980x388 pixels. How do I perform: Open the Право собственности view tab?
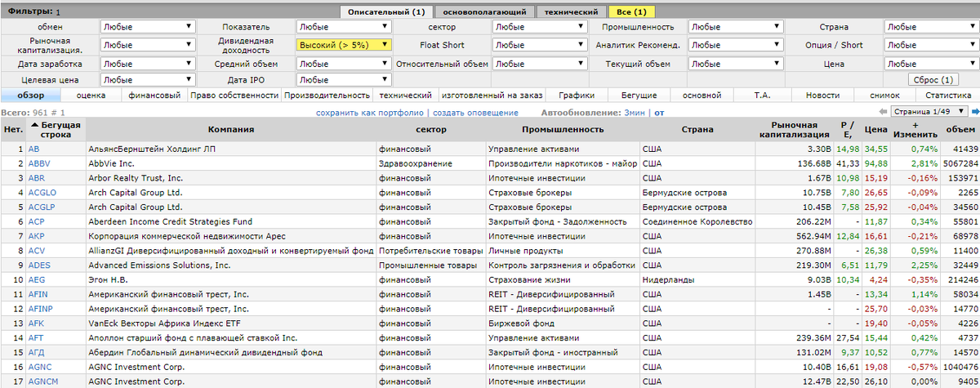tap(234, 96)
